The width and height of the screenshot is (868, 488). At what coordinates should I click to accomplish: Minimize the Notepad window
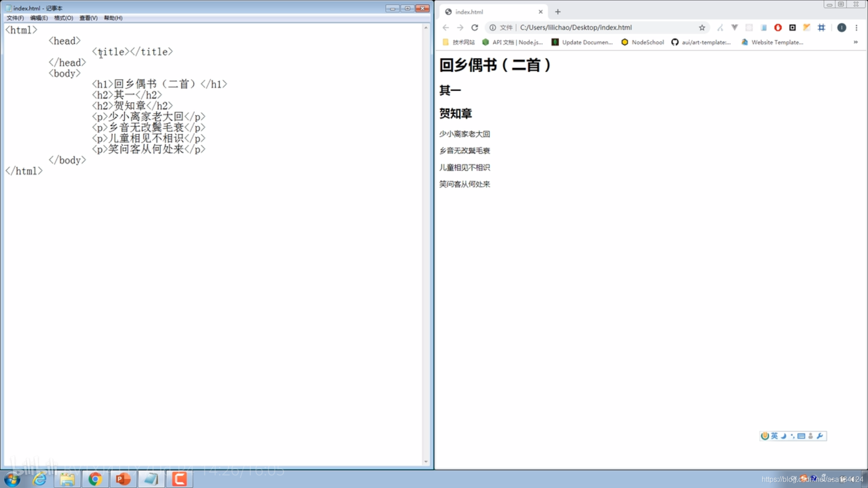[392, 8]
